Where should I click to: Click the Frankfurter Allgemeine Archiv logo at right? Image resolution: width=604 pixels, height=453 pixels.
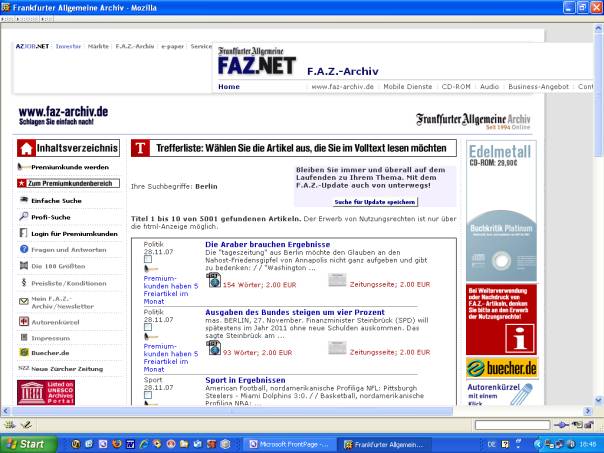pyautogui.click(x=473, y=121)
